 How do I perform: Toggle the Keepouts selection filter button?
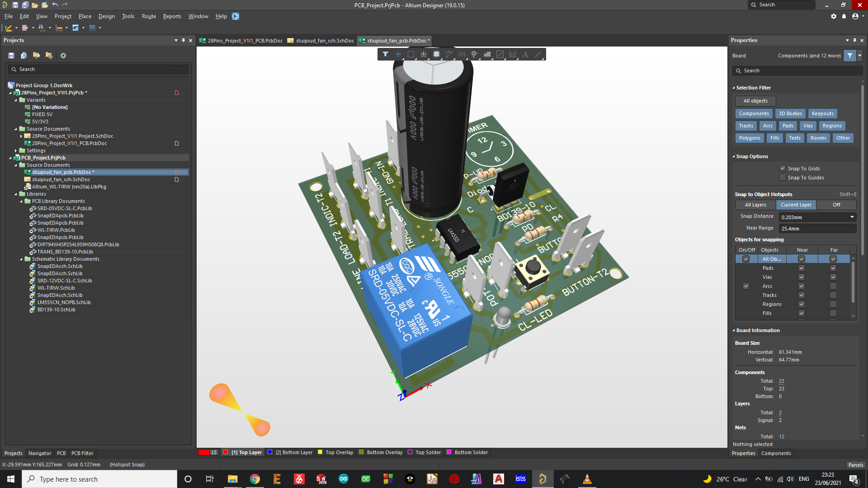[x=822, y=113]
